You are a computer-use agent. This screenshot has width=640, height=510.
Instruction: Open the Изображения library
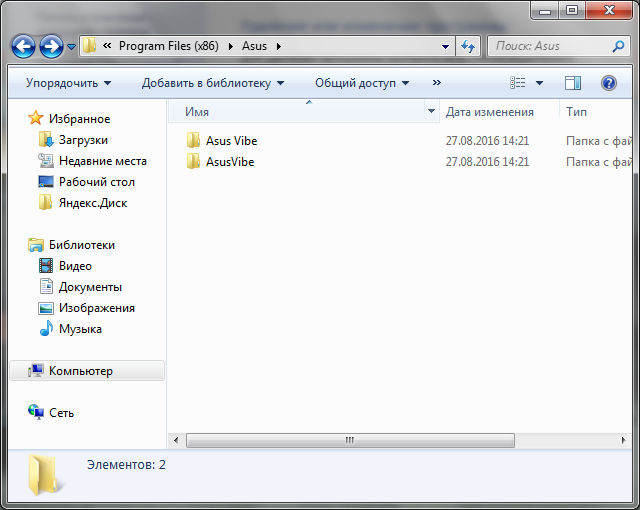[x=97, y=308]
